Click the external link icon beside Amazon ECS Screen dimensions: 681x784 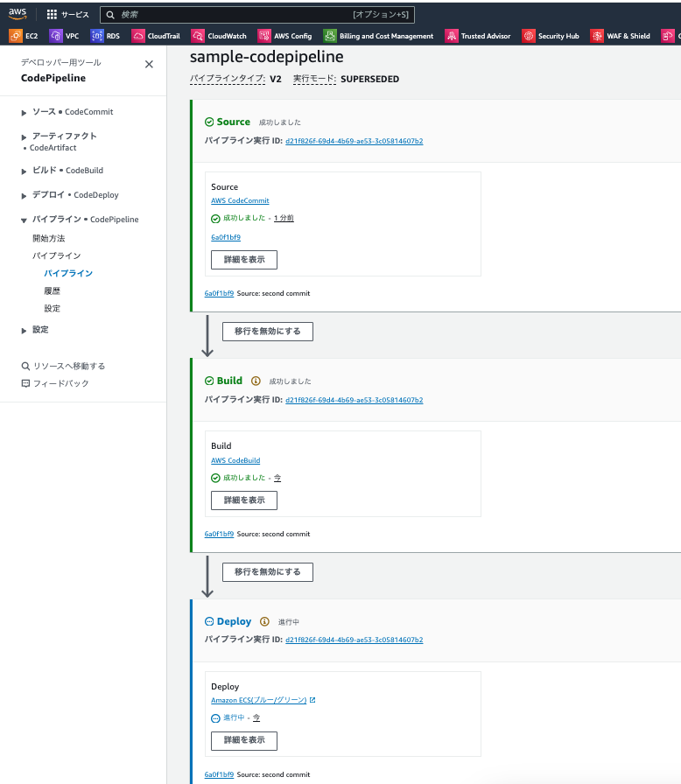pyautogui.click(x=312, y=700)
